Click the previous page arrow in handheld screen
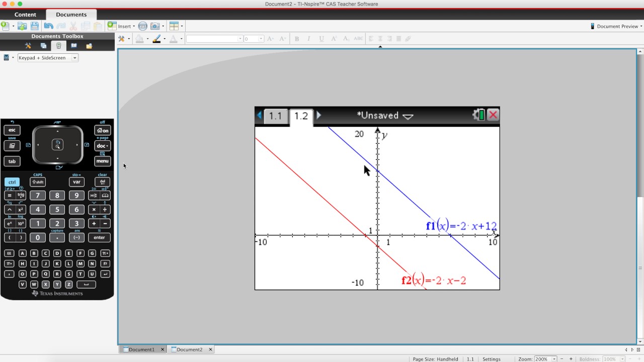Image resolution: width=644 pixels, height=362 pixels. point(260,115)
